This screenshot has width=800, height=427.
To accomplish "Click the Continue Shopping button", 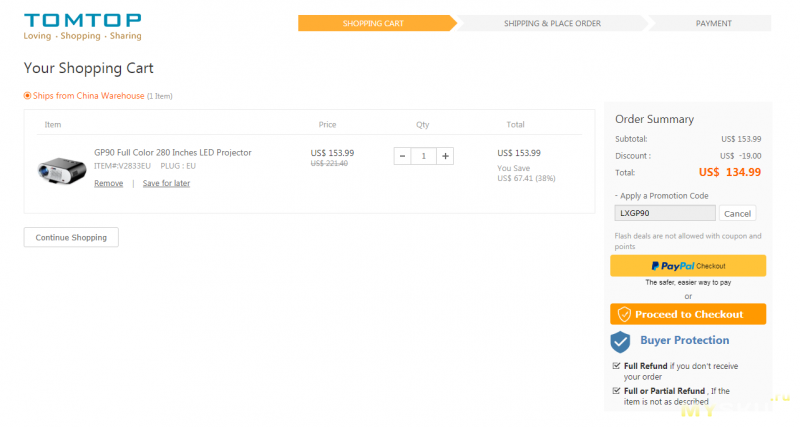I will (71, 237).
